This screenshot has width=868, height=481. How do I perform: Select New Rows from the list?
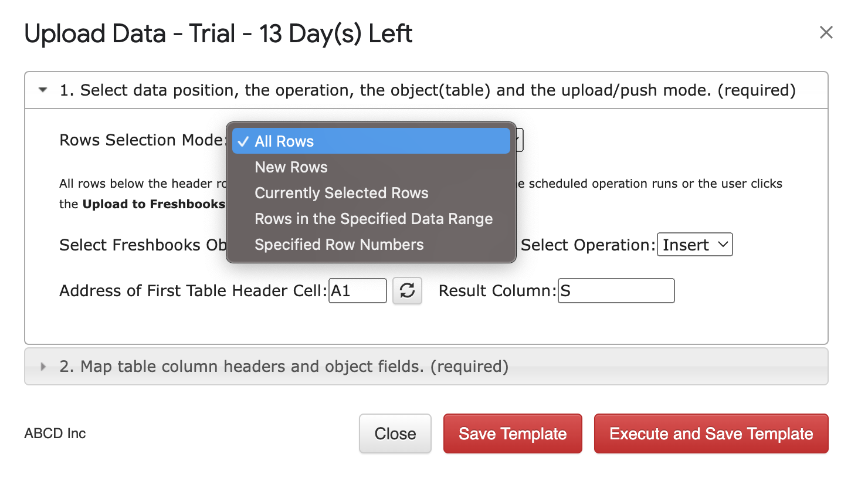click(291, 167)
